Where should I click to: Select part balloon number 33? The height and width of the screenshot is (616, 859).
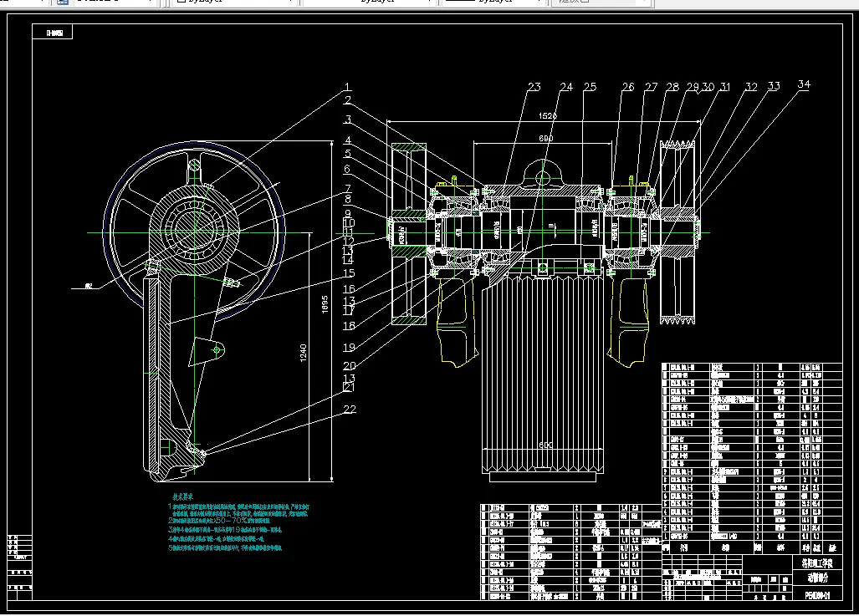pyautogui.click(x=774, y=85)
